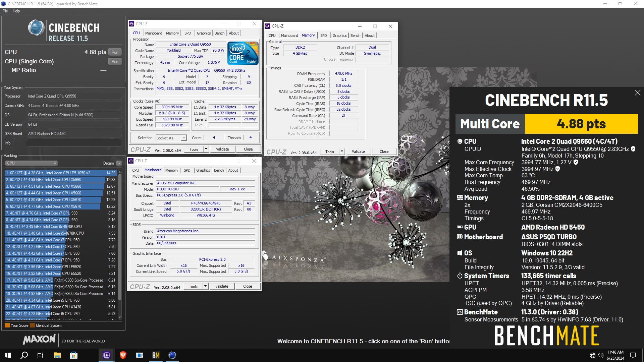Click BenchMate Motherboard section icon
The height and width of the screenshot is (362, 644).
coord(460,237)
